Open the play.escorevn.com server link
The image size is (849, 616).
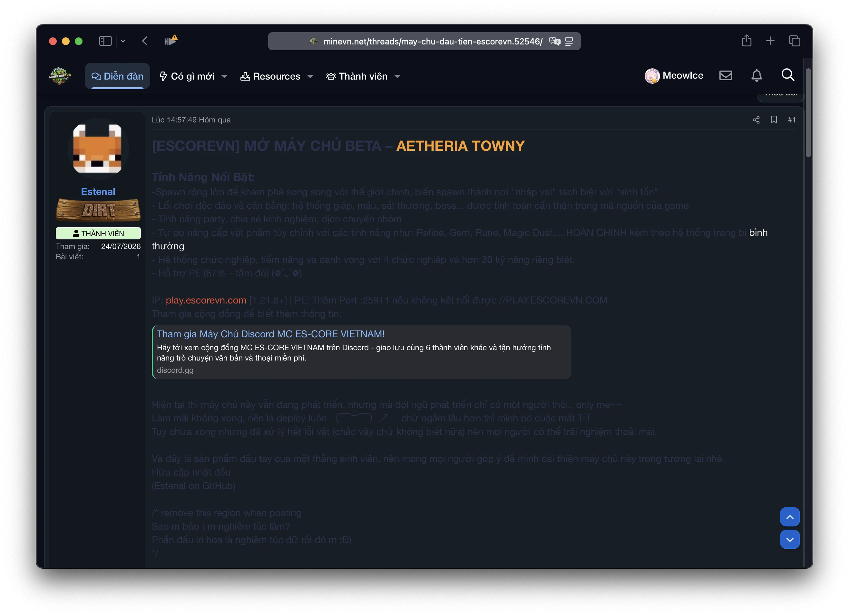pyautogui.click(x=206, y=300)
